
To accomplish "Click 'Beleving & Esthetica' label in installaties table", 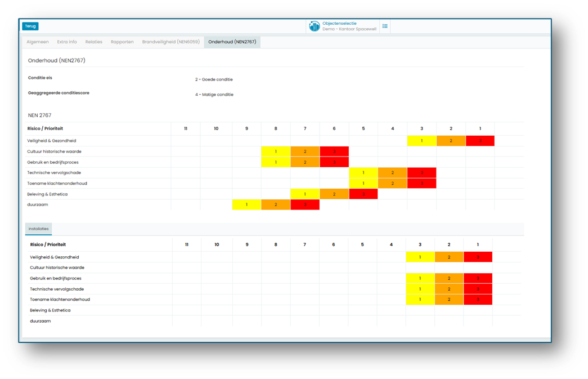I will [50, 310].
